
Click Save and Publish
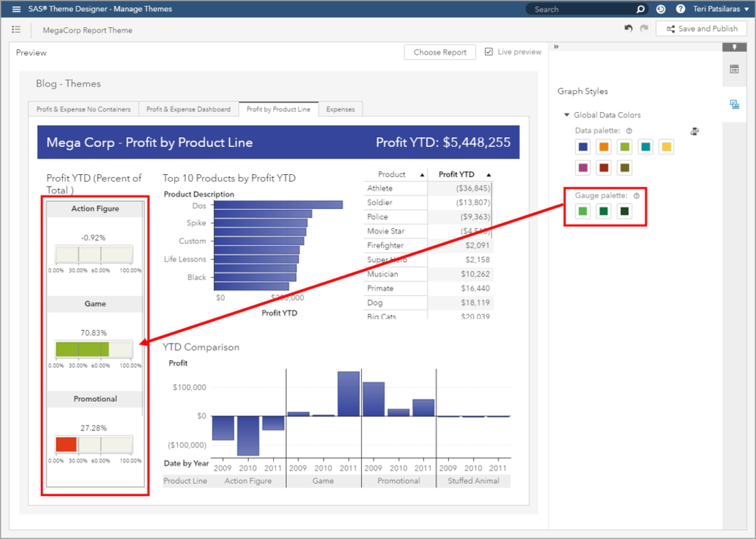tap(702, 29)
